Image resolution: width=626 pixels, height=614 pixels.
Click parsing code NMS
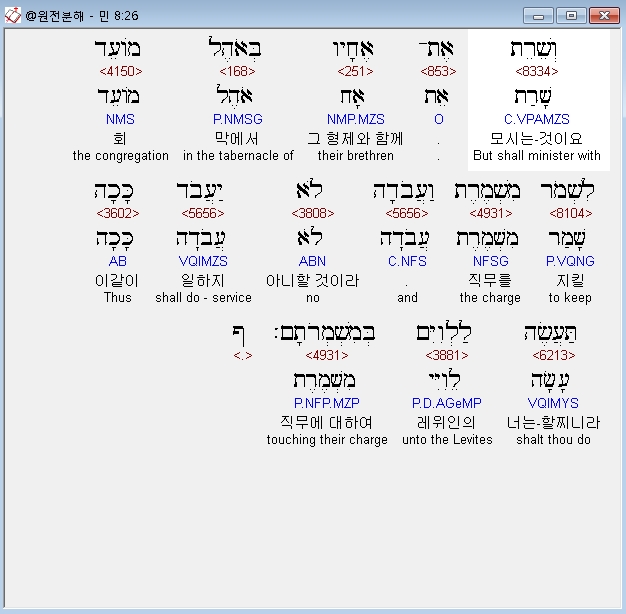120,119
